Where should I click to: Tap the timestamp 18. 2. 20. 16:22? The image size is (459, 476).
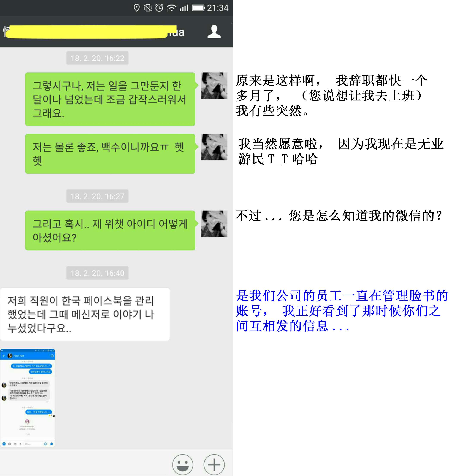(x=98, y=58)
